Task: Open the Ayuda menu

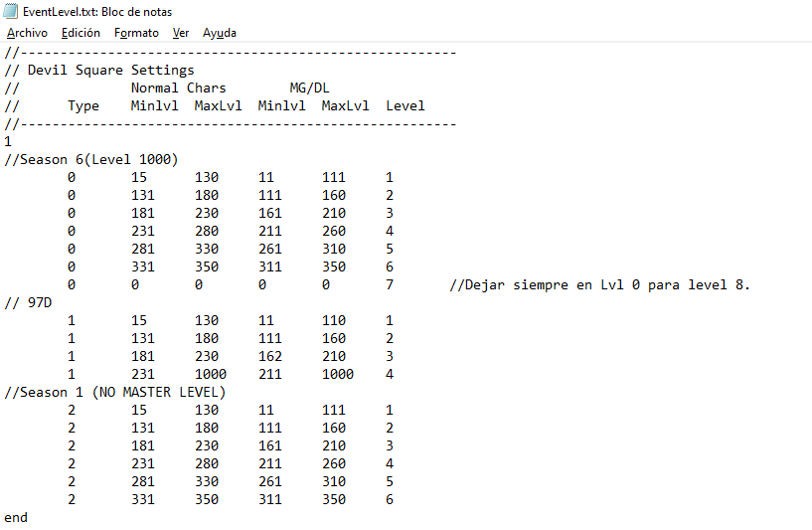Action: tap(220, 33)
